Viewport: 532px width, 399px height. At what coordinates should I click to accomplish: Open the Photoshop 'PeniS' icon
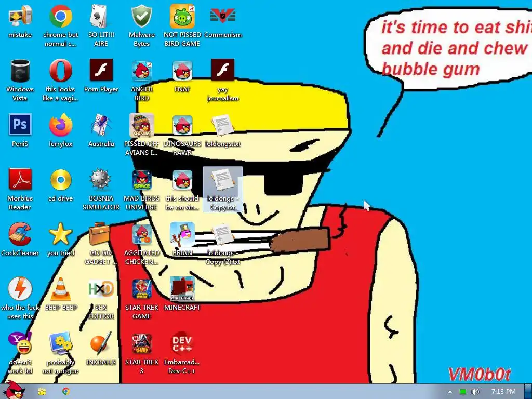pyautogui.click(x=20, y=125)
